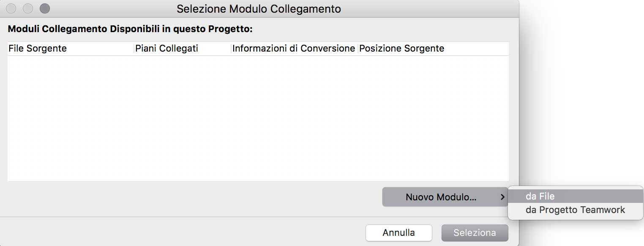The width and height of the screenshot is (644, 246).
Task: Click the "Selezione Modulo Collegamento" title bar
Action: (x=259, y=8)
